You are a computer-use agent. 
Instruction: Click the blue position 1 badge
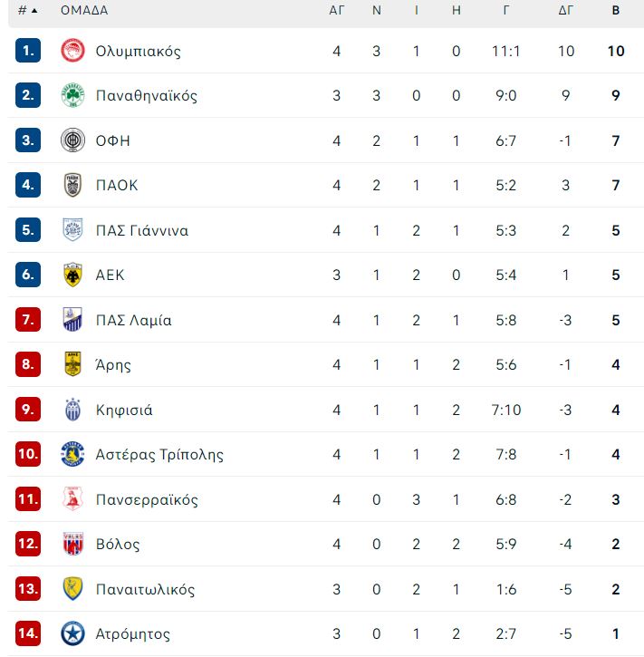pos(28,50)
